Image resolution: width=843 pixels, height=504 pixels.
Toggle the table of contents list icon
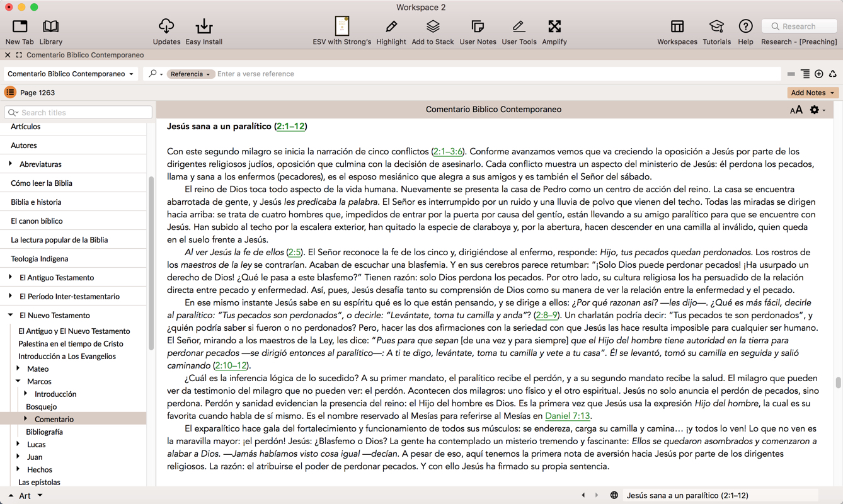pos(10,93)
